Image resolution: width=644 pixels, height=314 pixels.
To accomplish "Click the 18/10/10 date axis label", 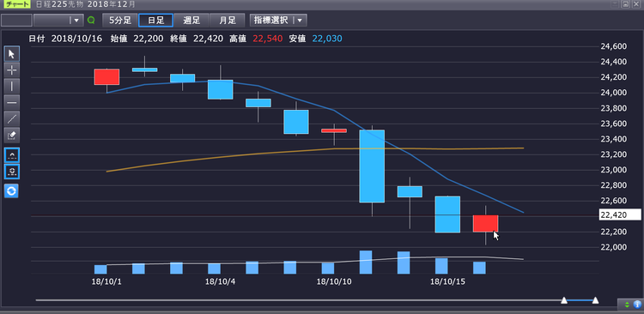I will coord(333,281).
